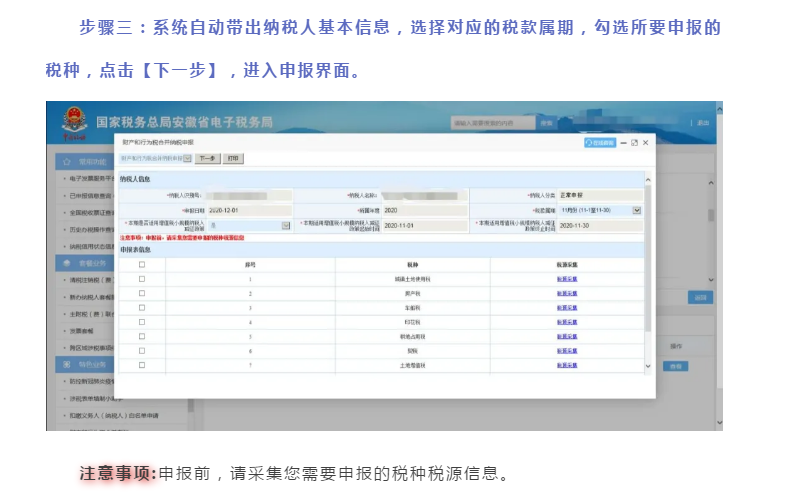Click the 申报日期 field showing 2020-12-01
This screenshot has width=795, height=497.
point(249,210)
